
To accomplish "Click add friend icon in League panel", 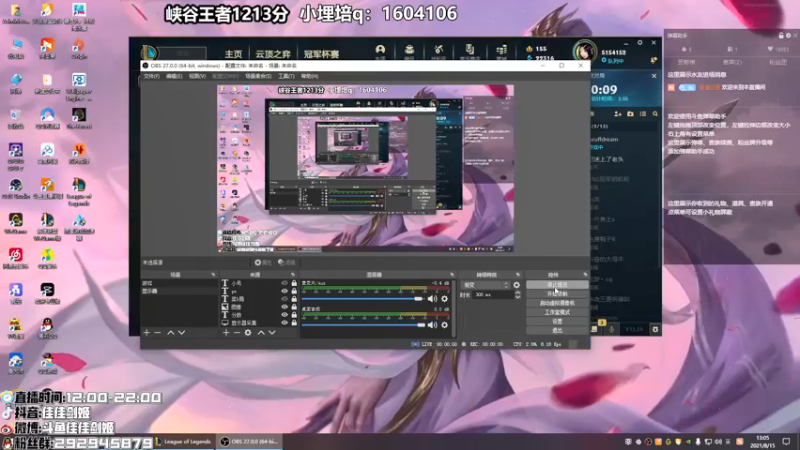I will click(x=618, y=114).
